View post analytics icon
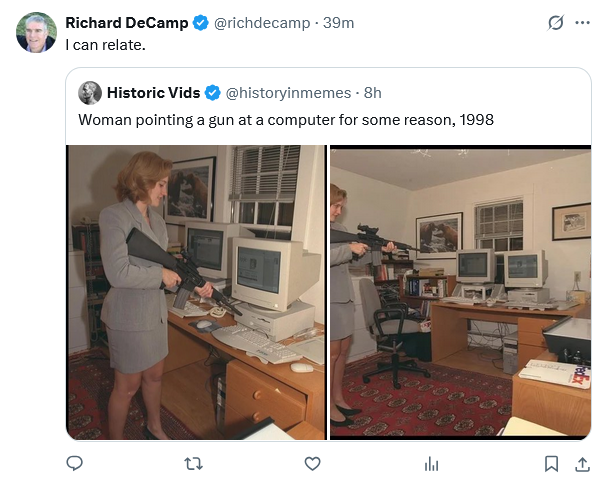The height and width of the screenshot is (486, 609). [x=431, y=463]
